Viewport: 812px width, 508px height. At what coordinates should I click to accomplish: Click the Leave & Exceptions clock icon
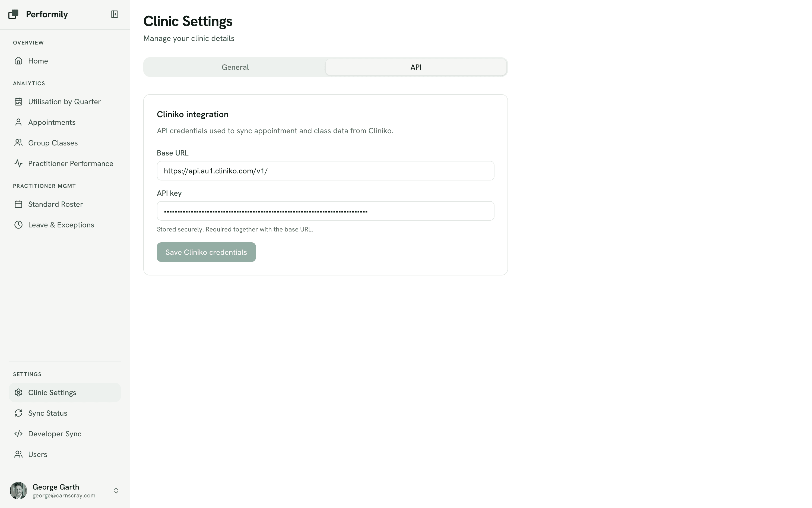(x=18, y=225)
